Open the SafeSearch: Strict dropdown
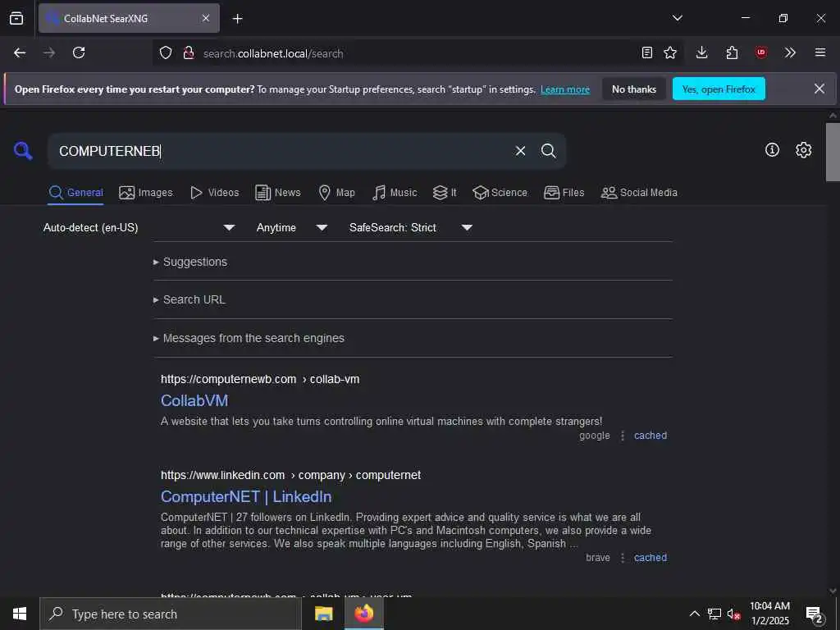The image size is (840, 630). coord(411,228)
